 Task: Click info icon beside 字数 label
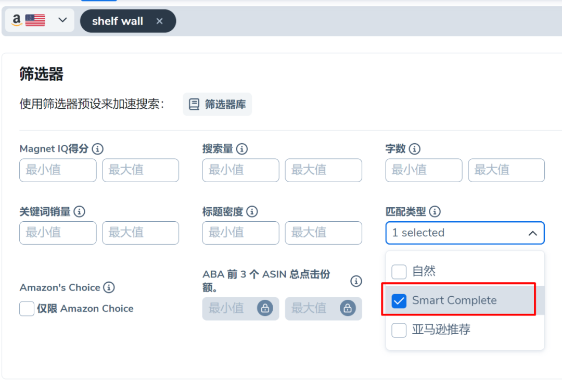click(x=414, y=148)
